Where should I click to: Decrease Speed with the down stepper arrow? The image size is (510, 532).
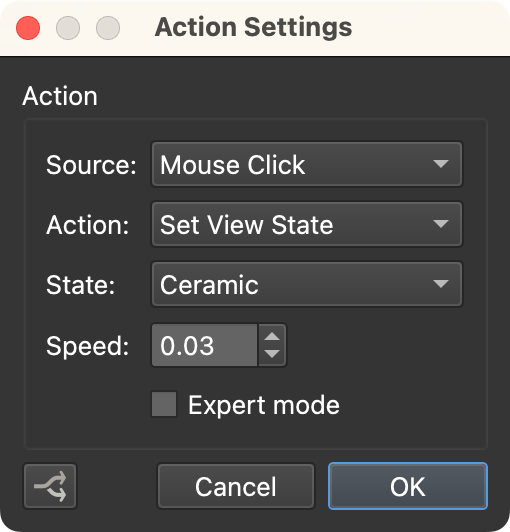[272, 354]
